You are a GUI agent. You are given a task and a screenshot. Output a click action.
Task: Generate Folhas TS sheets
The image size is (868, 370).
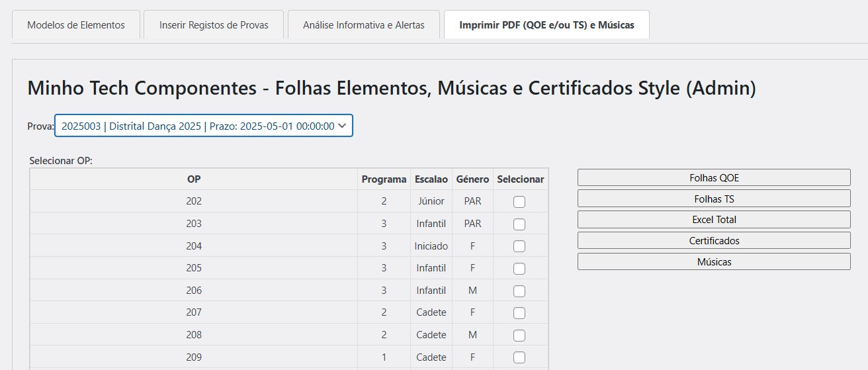pyautogui.click(x=714, y=199)
